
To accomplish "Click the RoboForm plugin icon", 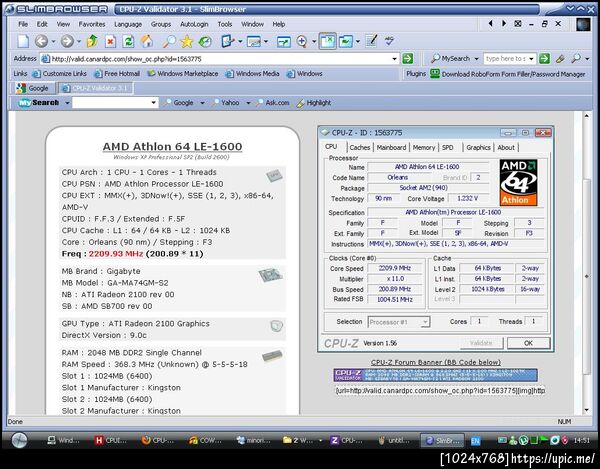I will [435, 73].
